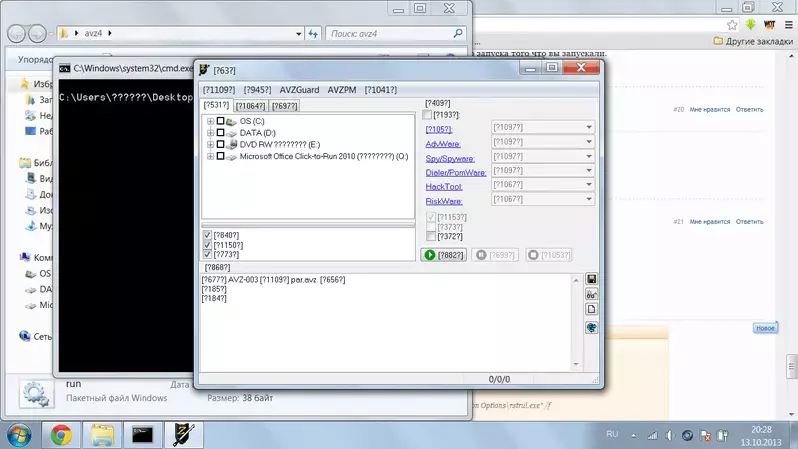Click the refresh arrows in Explorer address bar

[313, 34]
